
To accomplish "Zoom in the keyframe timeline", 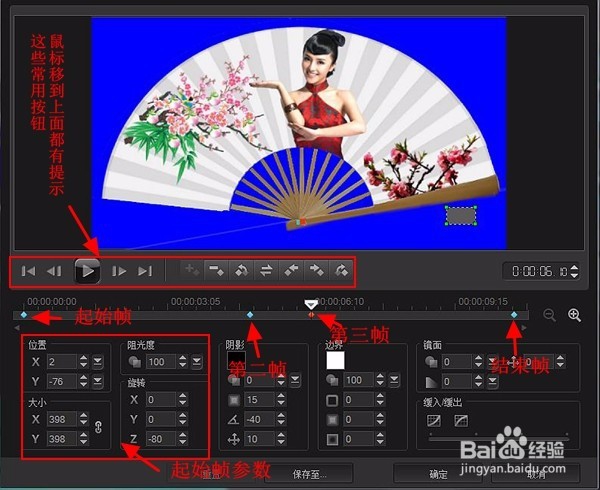I will (574, 315).
